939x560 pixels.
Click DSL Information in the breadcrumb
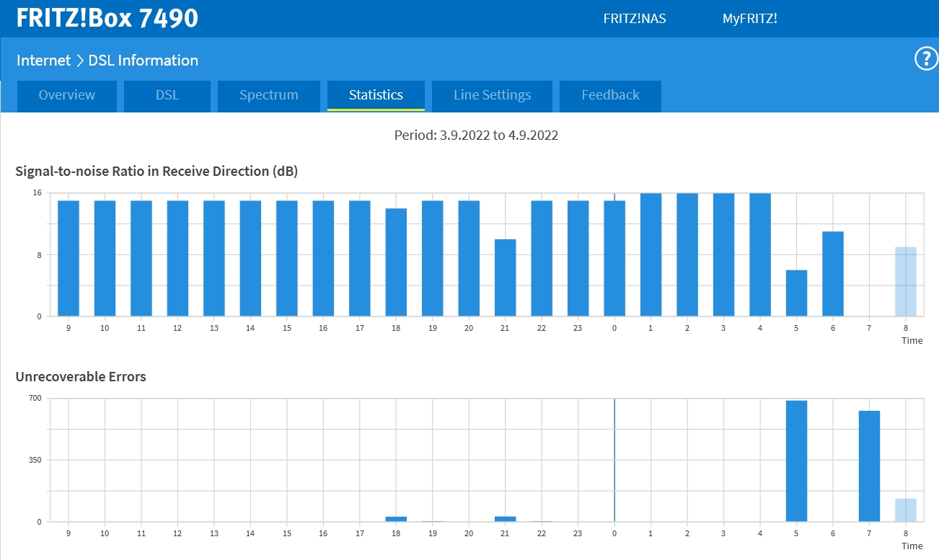[143, 61]
